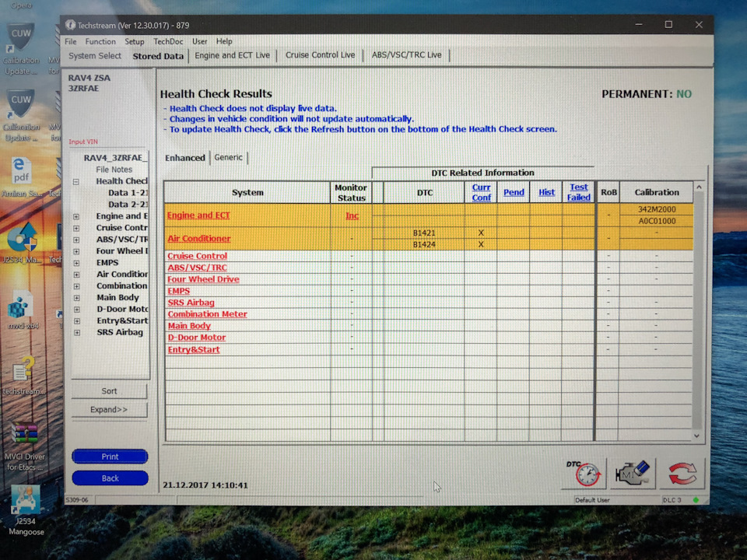Viewport: 747px width, 560px height.
Task: Click the Sort button
Action: 109,391
